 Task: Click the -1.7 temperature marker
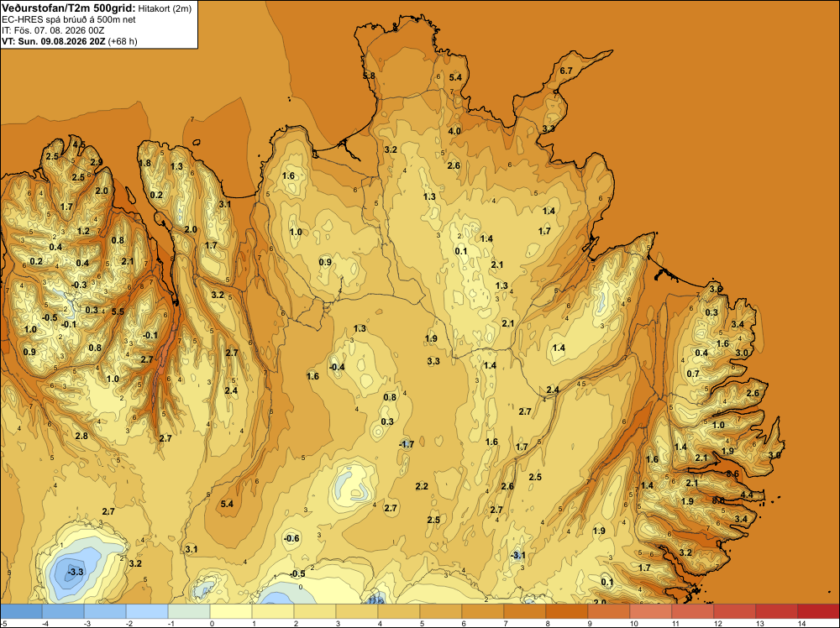[407, 444]
